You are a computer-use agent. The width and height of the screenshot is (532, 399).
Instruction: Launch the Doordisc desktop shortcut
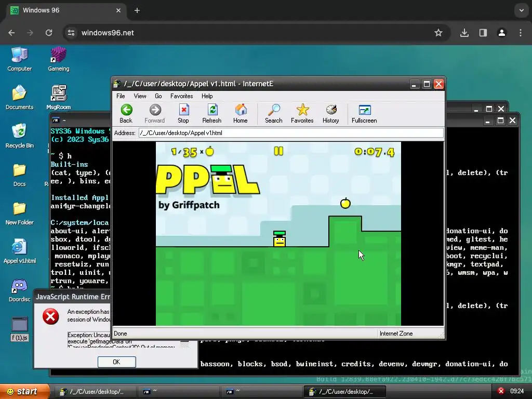tap(20, 290)
